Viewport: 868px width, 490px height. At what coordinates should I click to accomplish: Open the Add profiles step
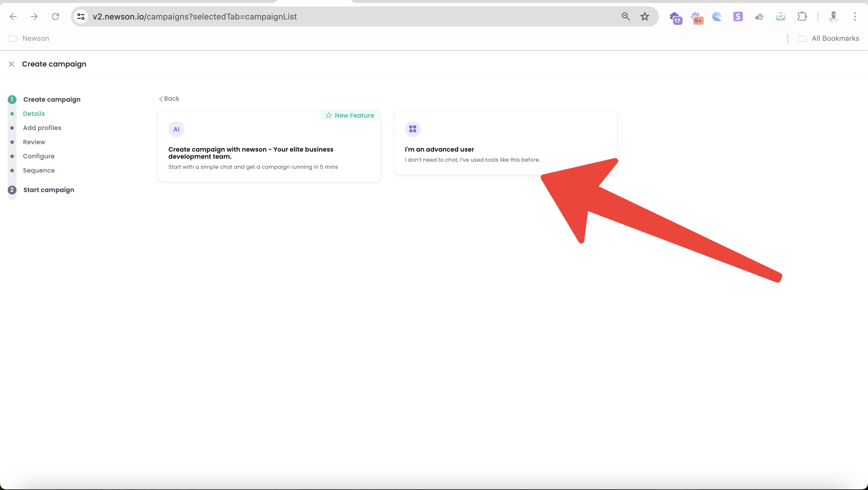click(42, 128)
